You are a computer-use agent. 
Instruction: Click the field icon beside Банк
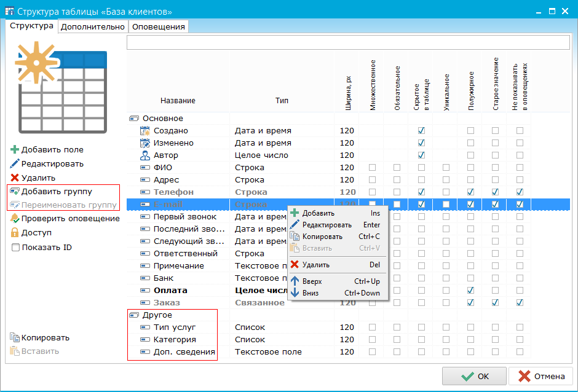[145, 278]
